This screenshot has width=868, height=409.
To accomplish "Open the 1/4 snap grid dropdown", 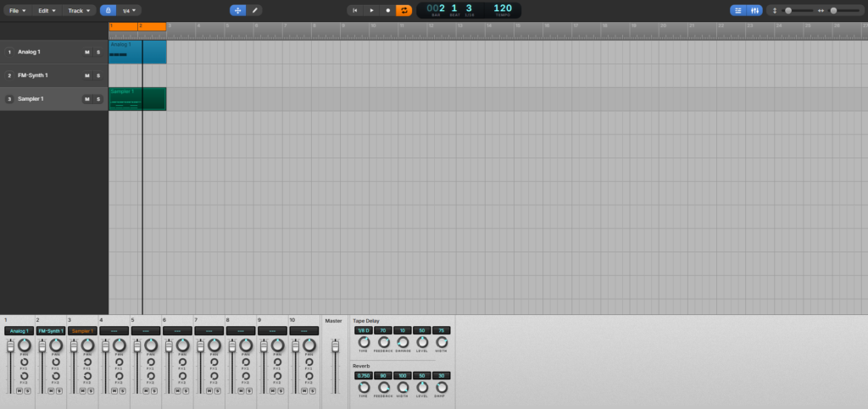I will pyautogui.click(x=130, y=10).
